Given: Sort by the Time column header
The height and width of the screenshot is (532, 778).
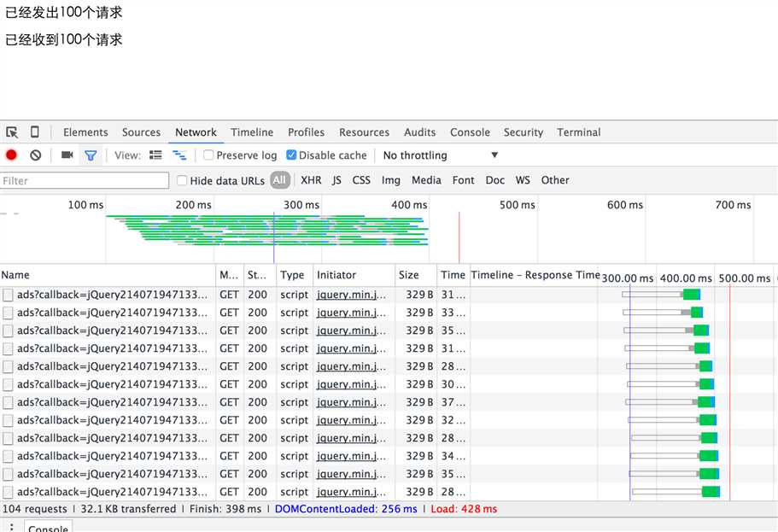Looking at the screenshot, I should point(453,275).
